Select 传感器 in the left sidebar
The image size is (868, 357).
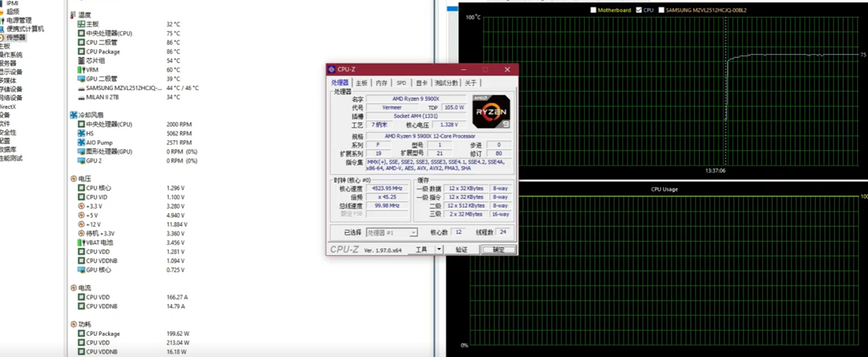pos(16,38)
